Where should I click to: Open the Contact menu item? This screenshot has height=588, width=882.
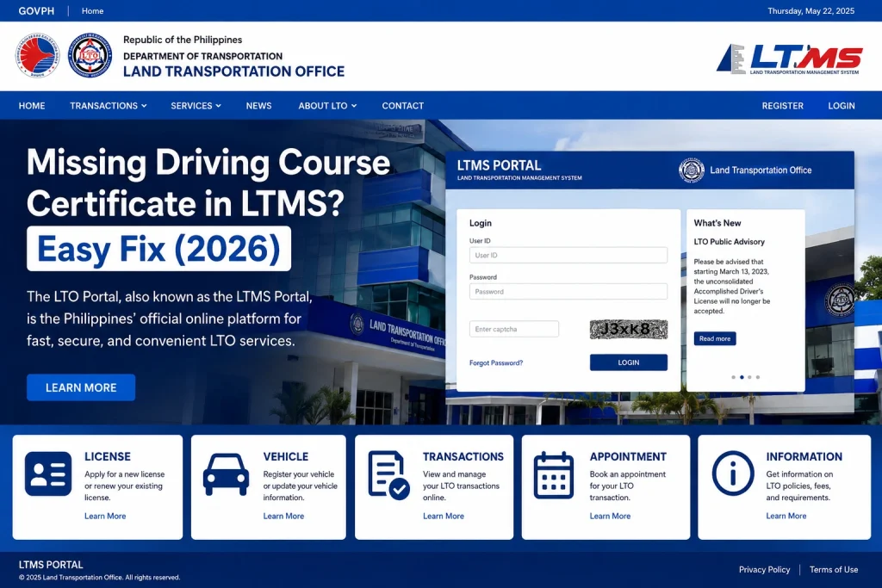403,106
